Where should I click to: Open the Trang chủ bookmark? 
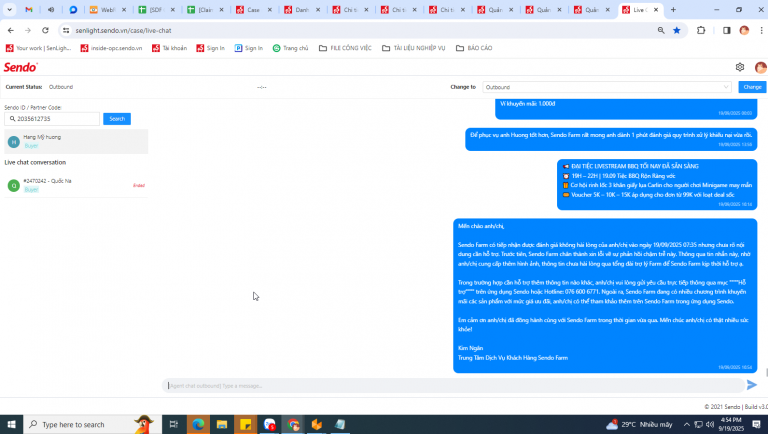point(290,48)
